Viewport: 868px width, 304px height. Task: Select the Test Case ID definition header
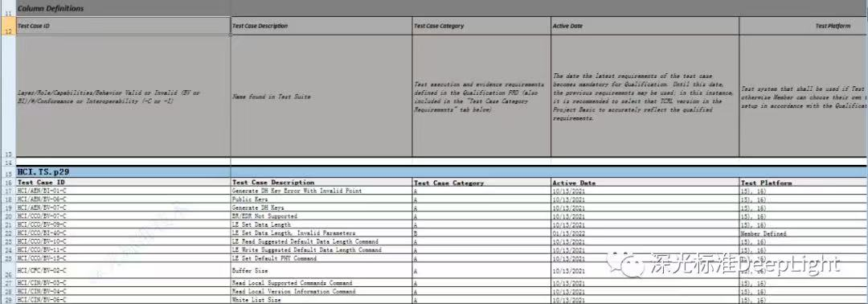[124, 26]
